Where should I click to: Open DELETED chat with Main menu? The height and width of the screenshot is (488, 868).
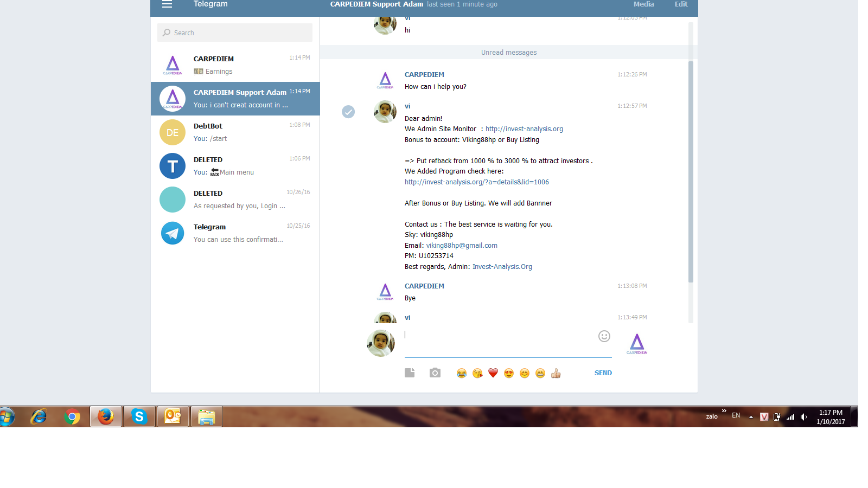click(235, 166)
